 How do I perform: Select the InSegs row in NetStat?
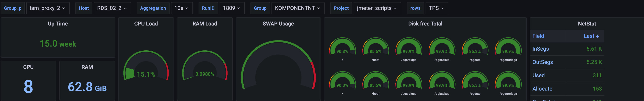[567, 49]
